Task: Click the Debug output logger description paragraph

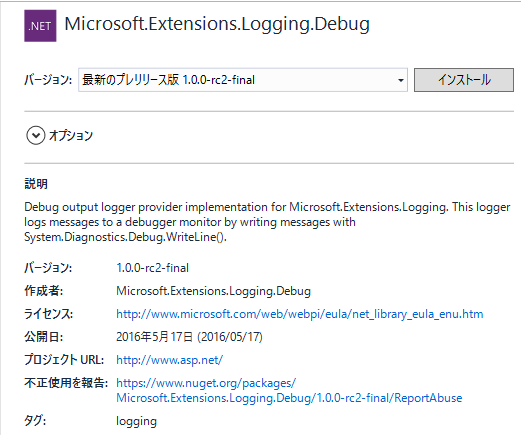Action: coord(267,222)
